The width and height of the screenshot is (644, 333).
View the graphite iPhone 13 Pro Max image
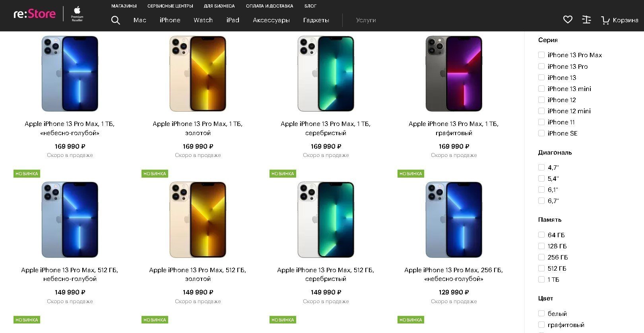[x=454, y=74]
